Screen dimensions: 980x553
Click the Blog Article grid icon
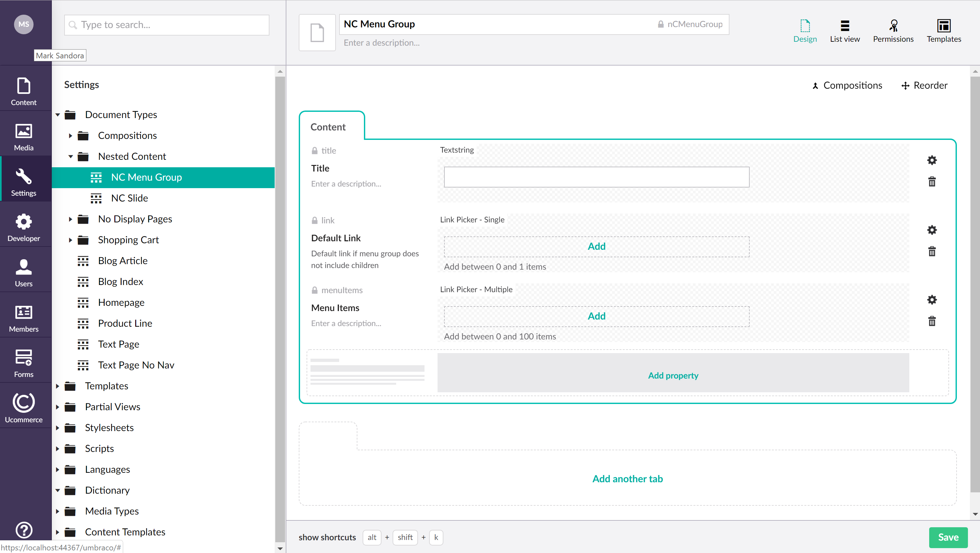pyautogui.click(x=83, y=261)
